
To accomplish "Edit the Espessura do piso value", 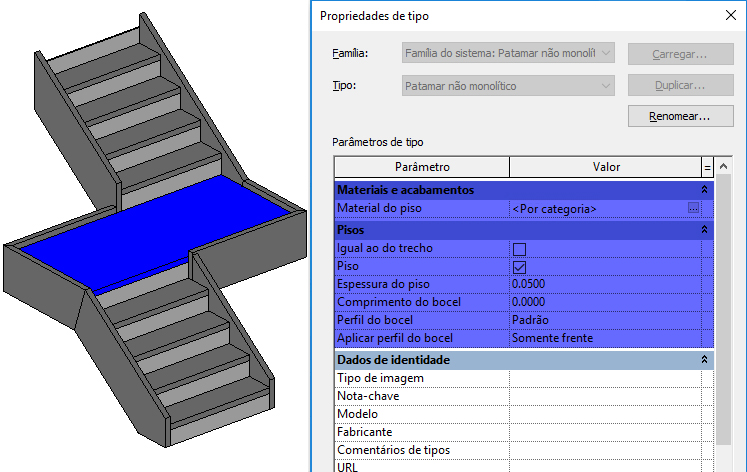I will (605, 285).
